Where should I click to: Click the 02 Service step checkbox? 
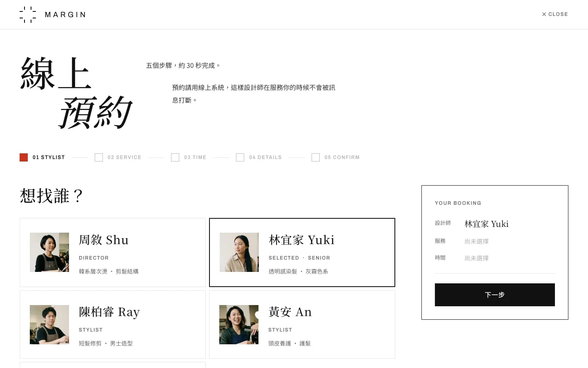click(99, 157)
